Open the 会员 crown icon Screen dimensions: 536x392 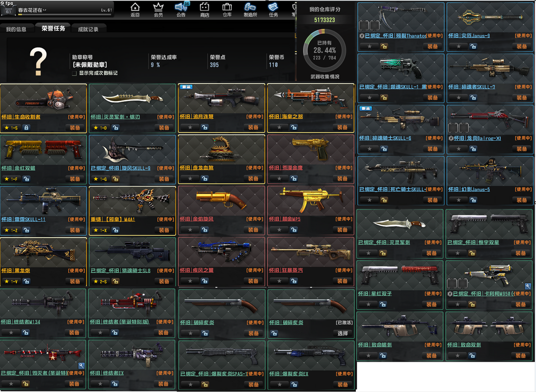pyautogui.click(x=158, y=9)
